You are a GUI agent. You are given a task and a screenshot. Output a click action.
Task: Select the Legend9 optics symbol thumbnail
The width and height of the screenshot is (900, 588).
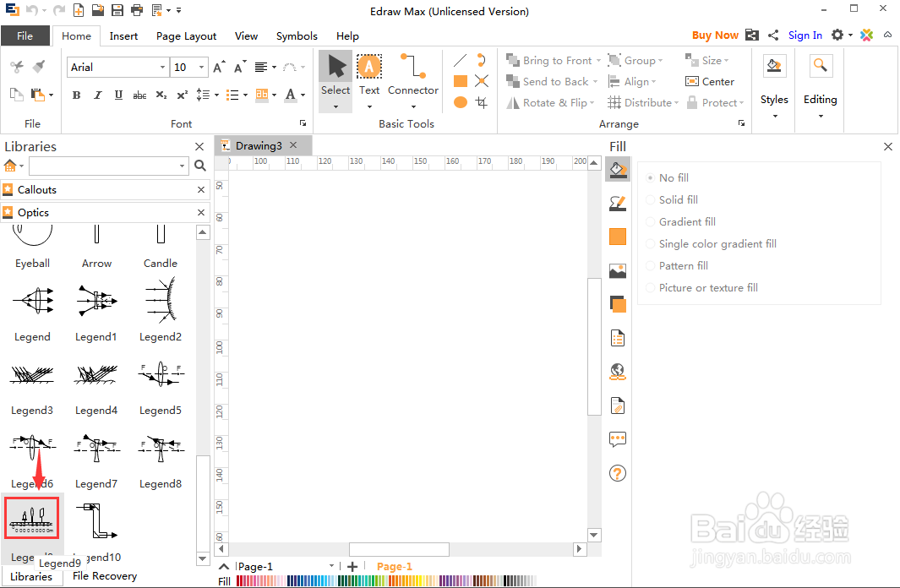[32, 519]
